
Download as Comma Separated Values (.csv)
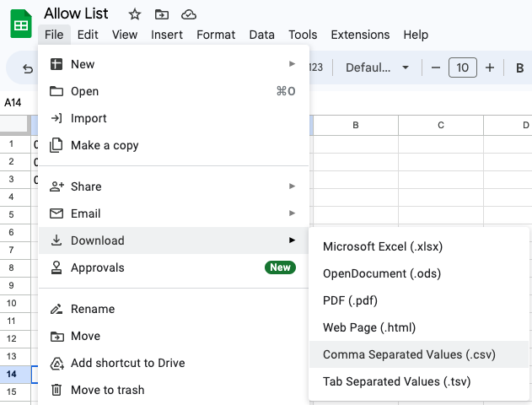coord(419,354)
